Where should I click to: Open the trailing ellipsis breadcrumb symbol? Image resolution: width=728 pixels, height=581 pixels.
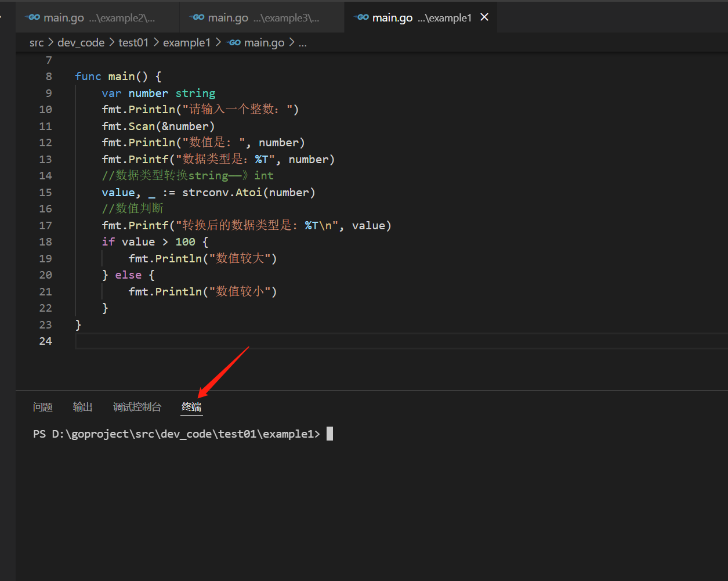point(302,42)
